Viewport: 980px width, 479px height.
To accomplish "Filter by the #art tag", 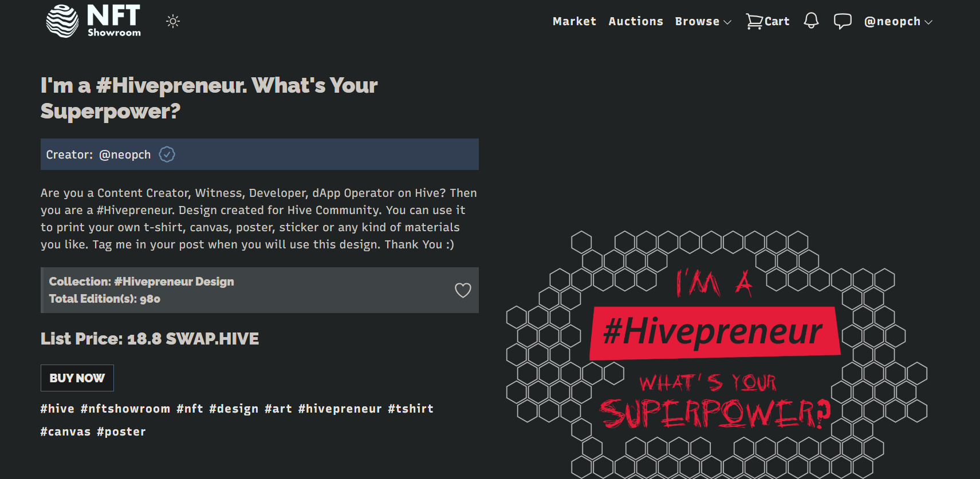I will point(278,409).
